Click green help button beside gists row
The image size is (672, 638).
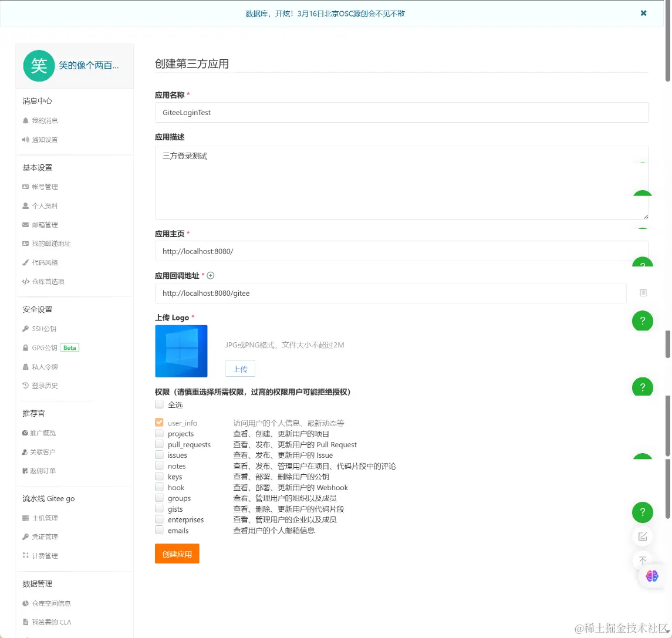[643, 512]
